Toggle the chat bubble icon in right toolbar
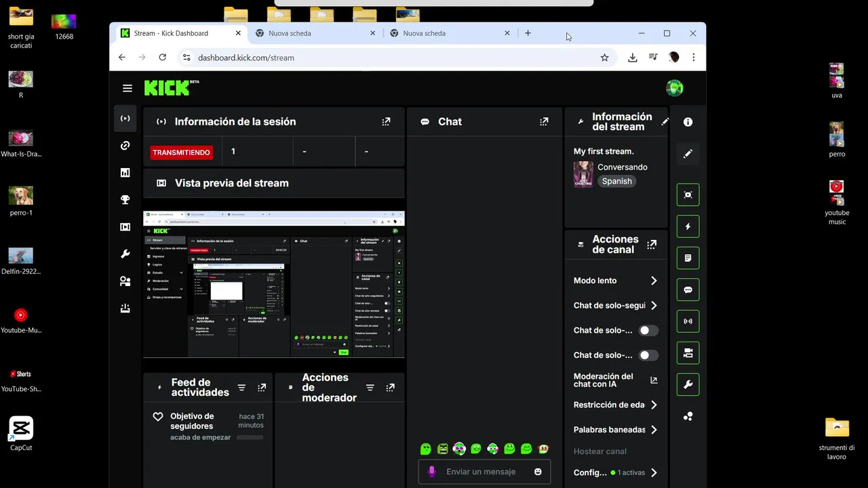The image size is (868, 488). pos(688,289)
